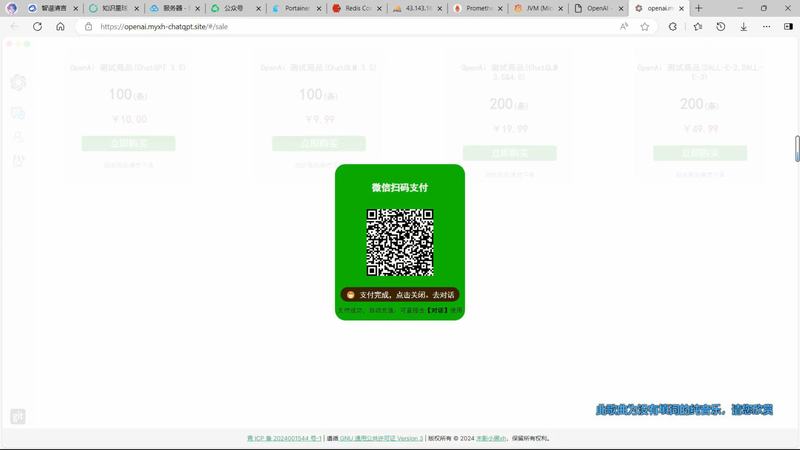Open a new browser tab with plus icon
Screen dimensions: 800x450
698,8
